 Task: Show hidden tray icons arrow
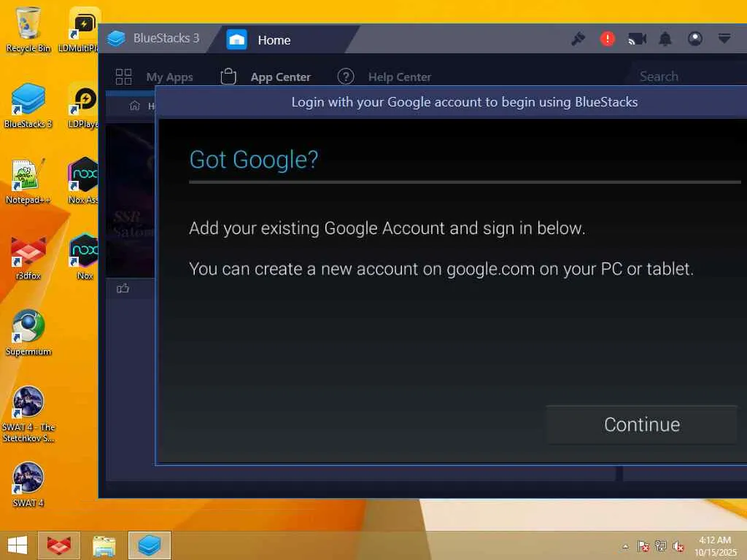coord(625,546)
